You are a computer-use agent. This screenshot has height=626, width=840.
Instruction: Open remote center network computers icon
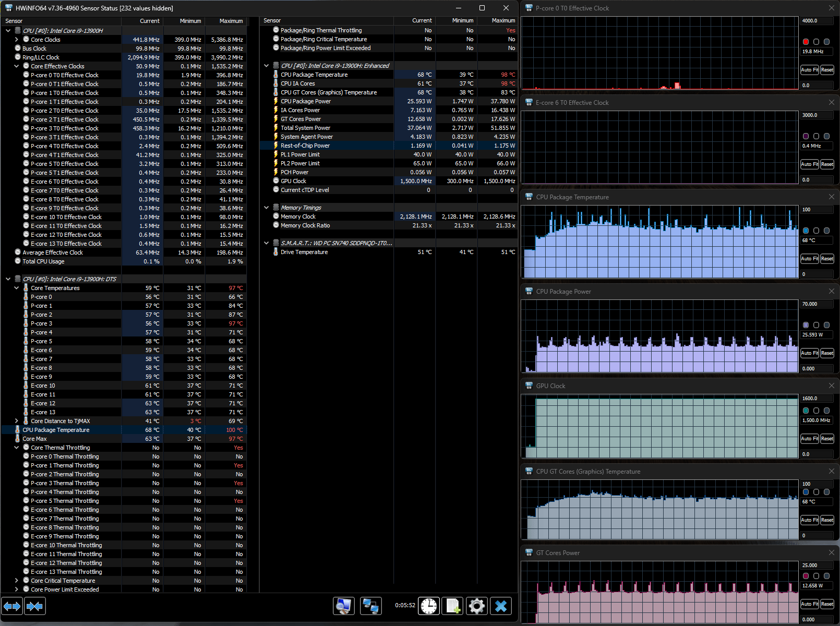[x=371, y=606]
